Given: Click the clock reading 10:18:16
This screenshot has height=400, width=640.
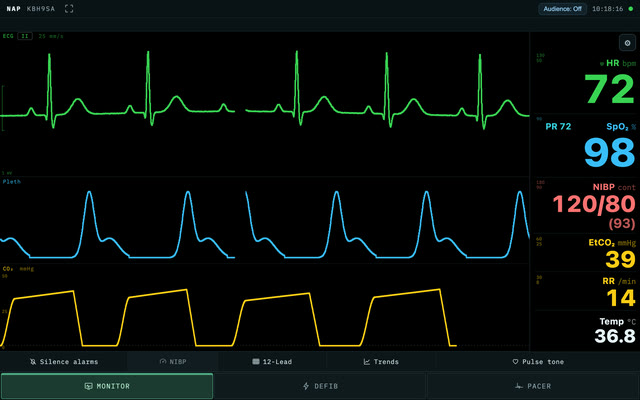Looking at the screenshot, I should 607,9.
